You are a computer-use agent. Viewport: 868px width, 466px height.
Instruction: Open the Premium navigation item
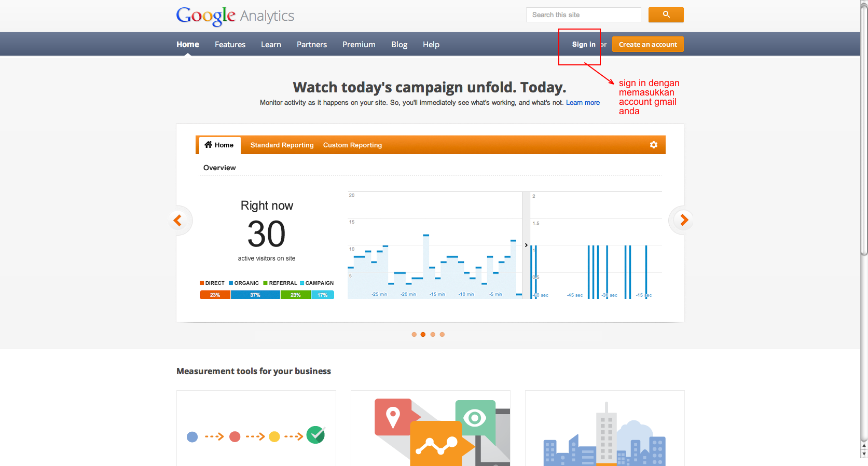coord(359,45)
